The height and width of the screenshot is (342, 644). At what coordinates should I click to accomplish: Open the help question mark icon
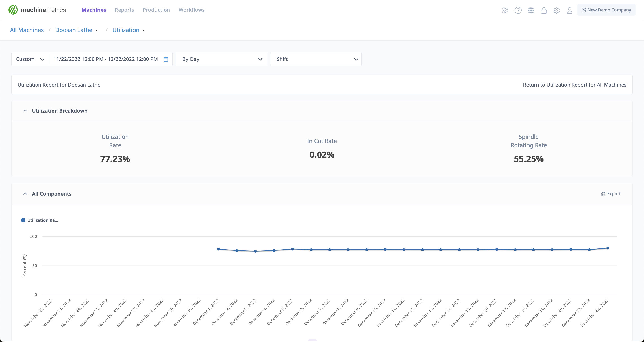[x=518, y=10]
